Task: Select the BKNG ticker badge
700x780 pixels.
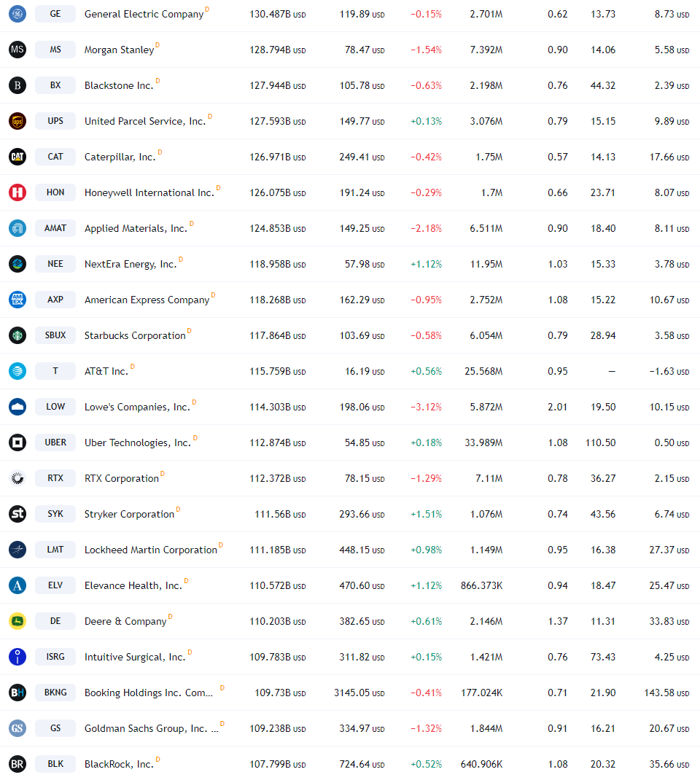Action: click(55, 693)
